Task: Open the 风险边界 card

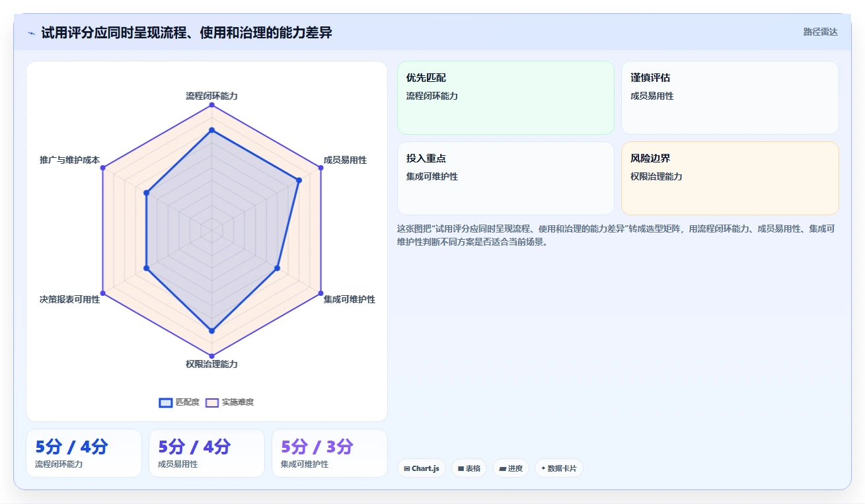Action: pyautogui.click(x=730, y=178)
